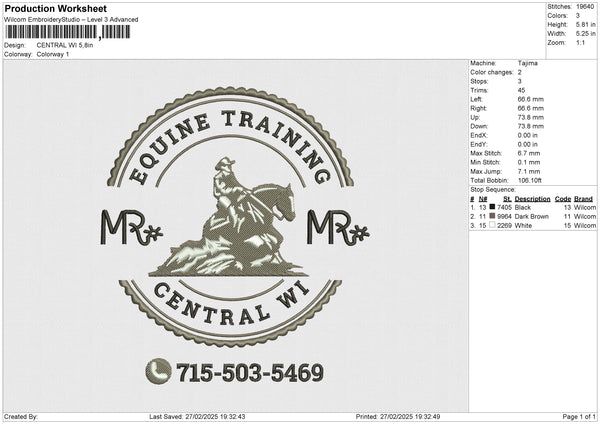The height and width of the screenshot is (424, 600).
Task: Click the Max Jump value 7.1 mm
Action: coord(529,171)
